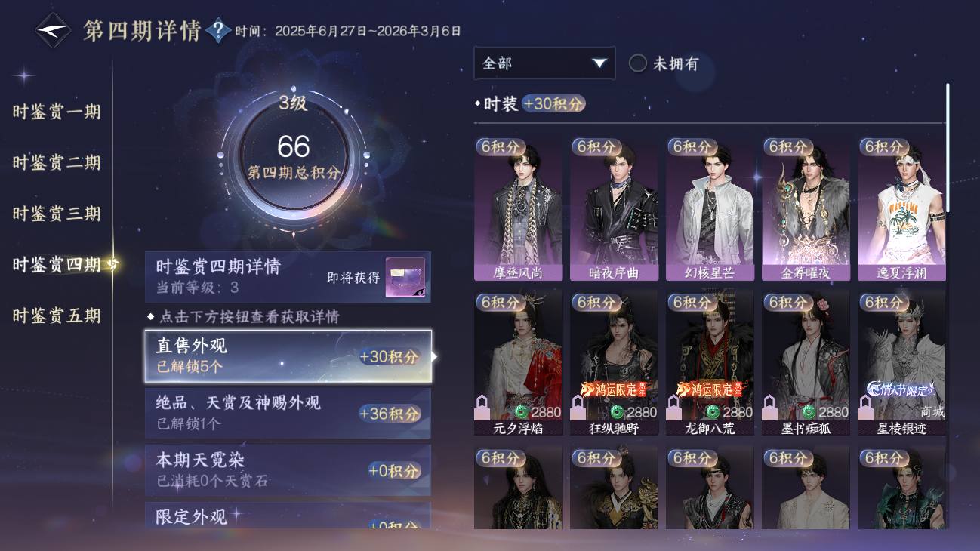Select 本期天霓染 entry
This screenshot has height=551, width=980.
[x=288, y=469]
